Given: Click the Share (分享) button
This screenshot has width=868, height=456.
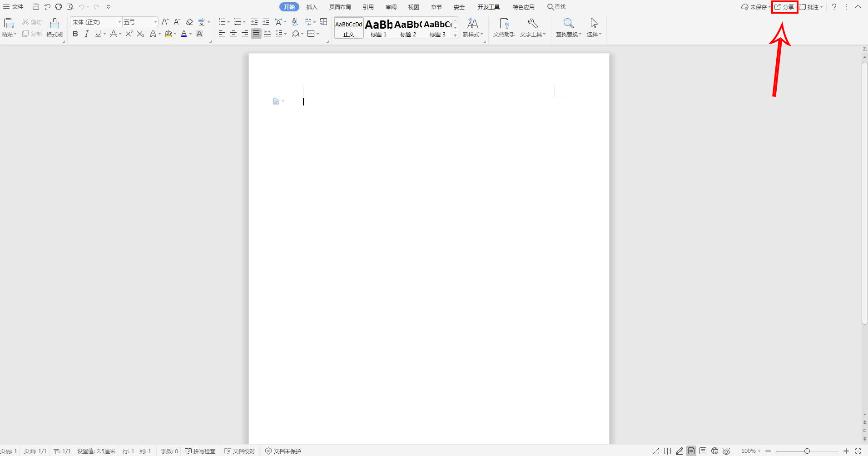Looking at the screenshot, I should 784,7.
